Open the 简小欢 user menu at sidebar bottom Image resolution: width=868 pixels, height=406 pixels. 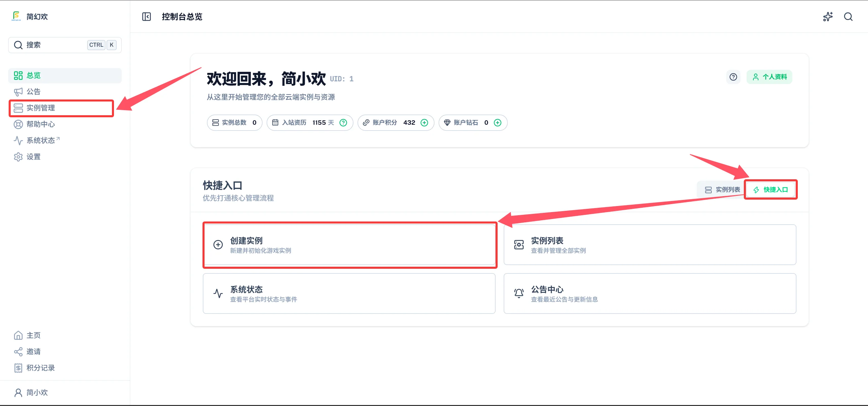coord(65,393)
